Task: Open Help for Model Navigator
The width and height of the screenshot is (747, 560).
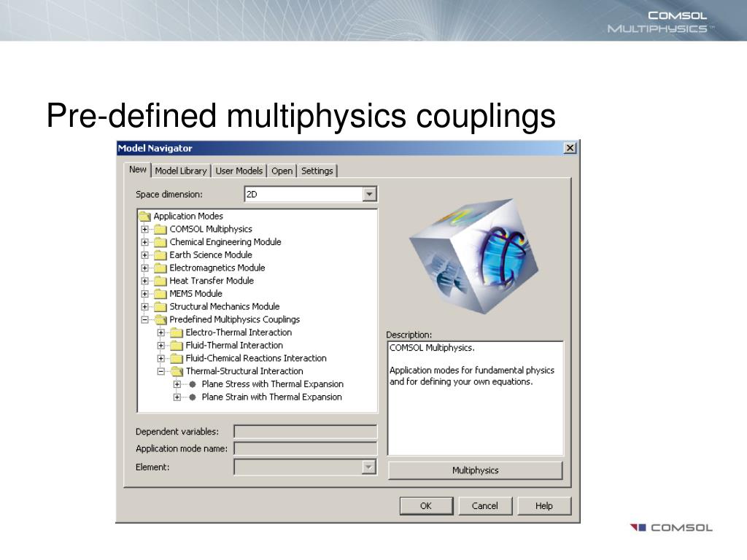Action: tap(543, 506)
